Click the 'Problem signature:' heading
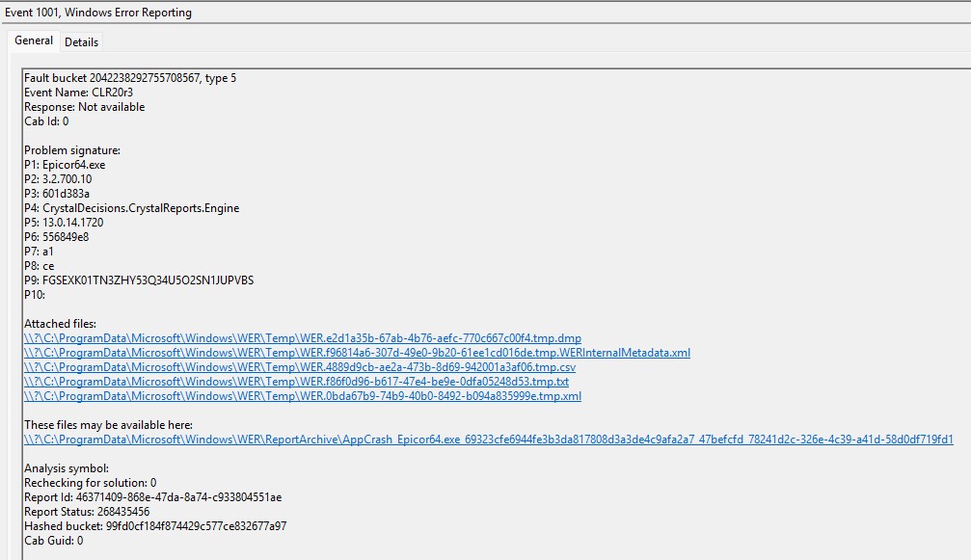 click(x=72, y=150)
